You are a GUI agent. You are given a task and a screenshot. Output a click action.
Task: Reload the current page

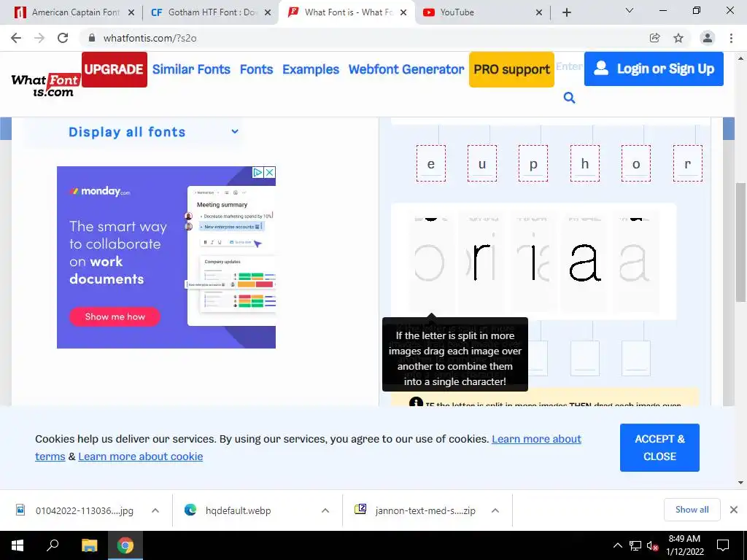tap(63, 38)
